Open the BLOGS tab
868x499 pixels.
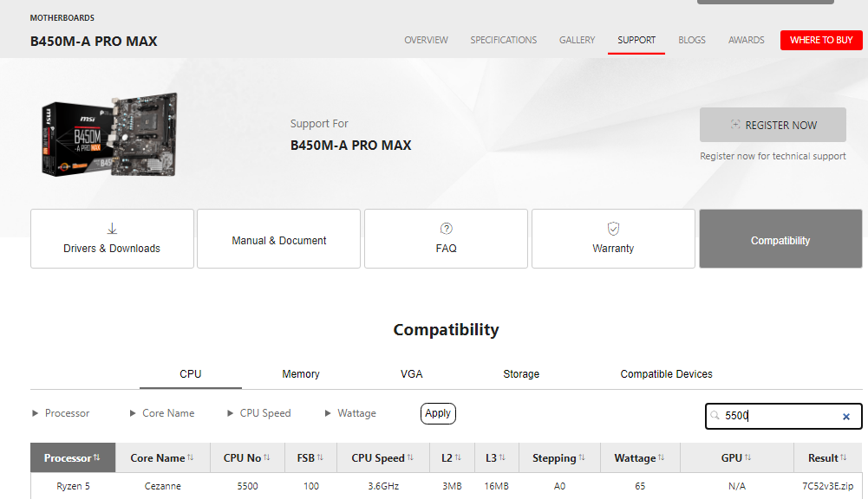click(x=691, y=40)
